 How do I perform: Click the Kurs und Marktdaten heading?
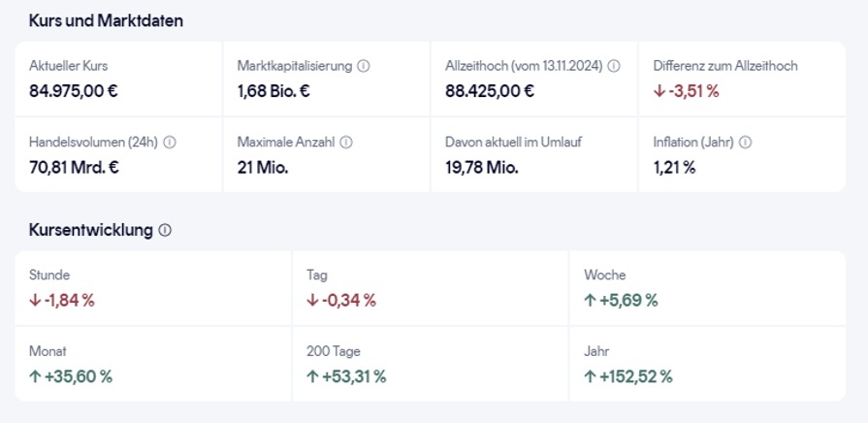click(x=106, y=20)
